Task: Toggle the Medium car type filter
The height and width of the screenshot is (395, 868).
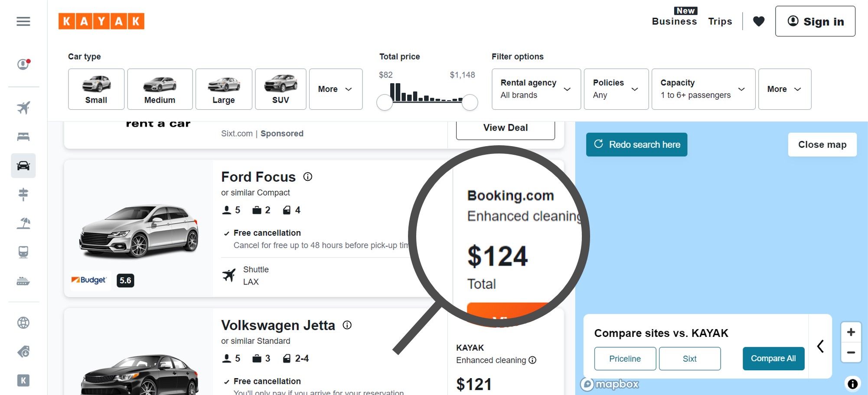Action: pos(160,89)
